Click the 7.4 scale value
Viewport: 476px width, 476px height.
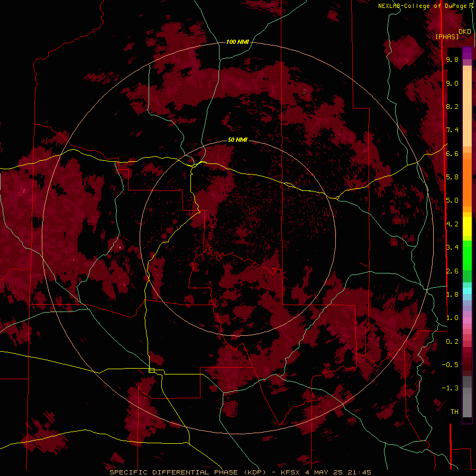[x=452, y=130]
